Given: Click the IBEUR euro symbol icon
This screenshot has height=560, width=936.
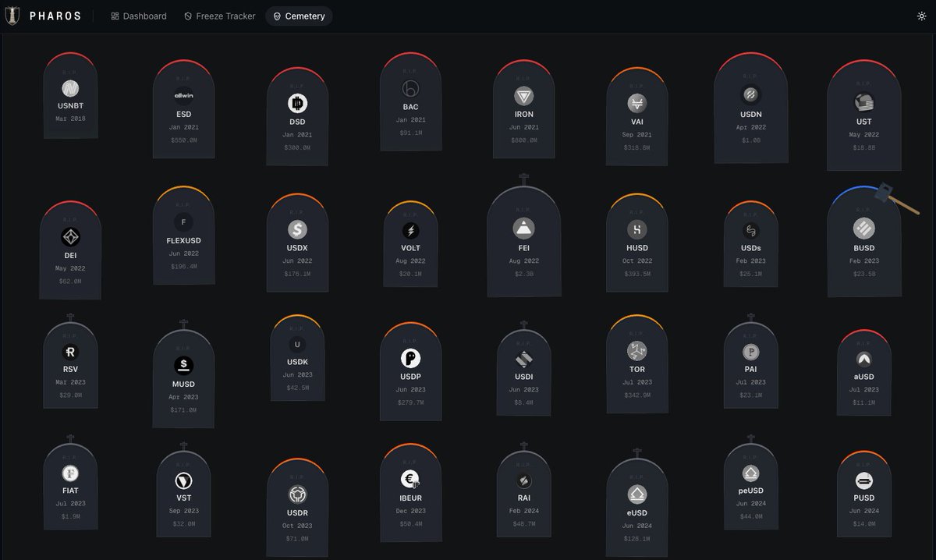Looking at the screenshot, I should pos(410,478).
